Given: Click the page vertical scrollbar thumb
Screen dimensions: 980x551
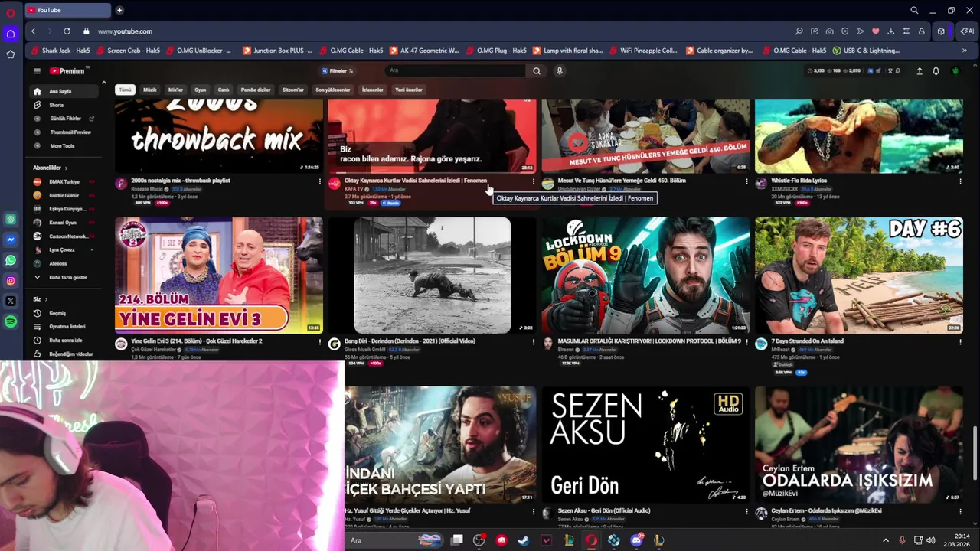Looking at the screenshot, I should click(x=975, y=452).
